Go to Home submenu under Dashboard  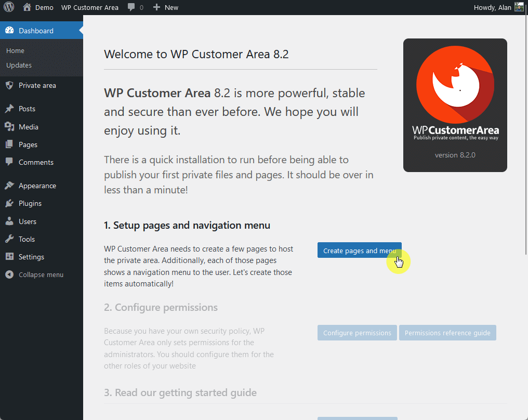pyautogui.click(x=15, y=50)
